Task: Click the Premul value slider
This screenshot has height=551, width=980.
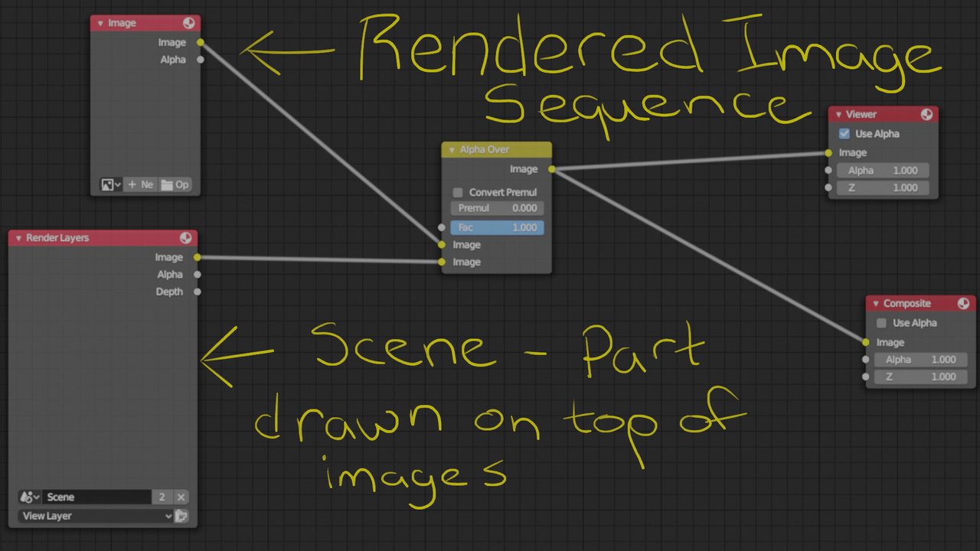Action: pyautogui.click(x=497, y=208)
